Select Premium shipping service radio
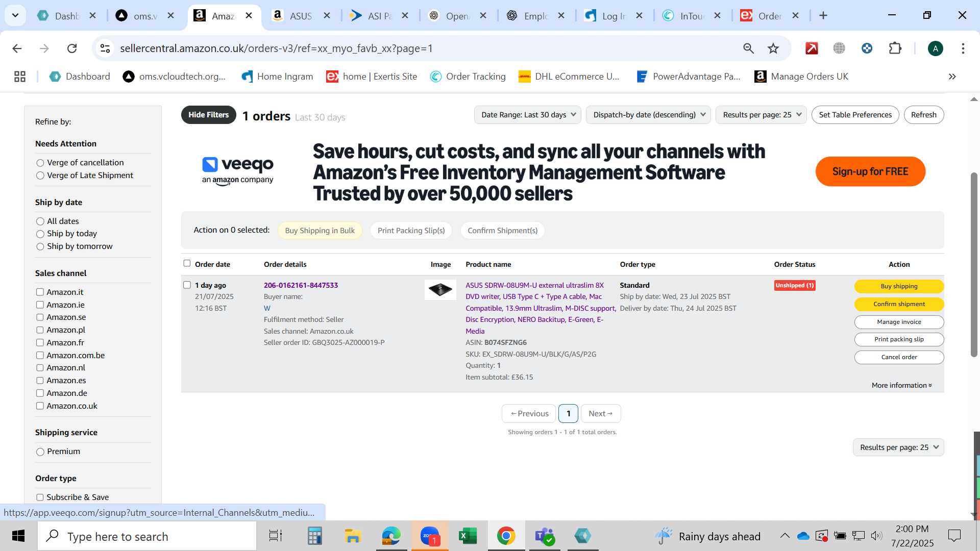Viewport: 980px width, 551px height. tap(40, 452)
